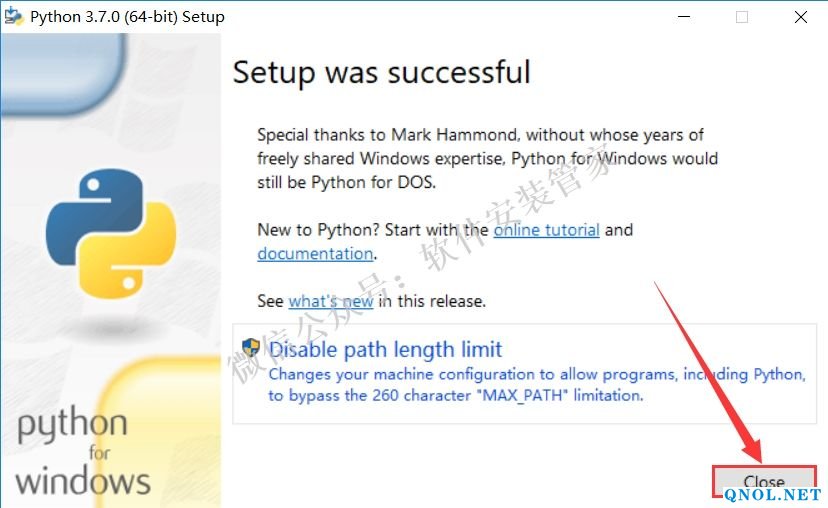Click the 'Python 3.7.0 (64-bit) Setup' title text
The height and width of the screenshot is (508, 828).
click(127, 17)
